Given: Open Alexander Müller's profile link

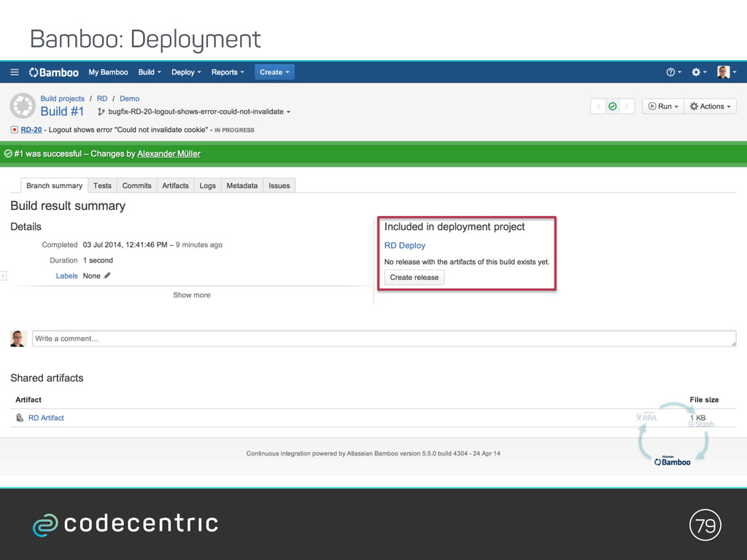Looking at the screenshot, I should click(169, 154).
